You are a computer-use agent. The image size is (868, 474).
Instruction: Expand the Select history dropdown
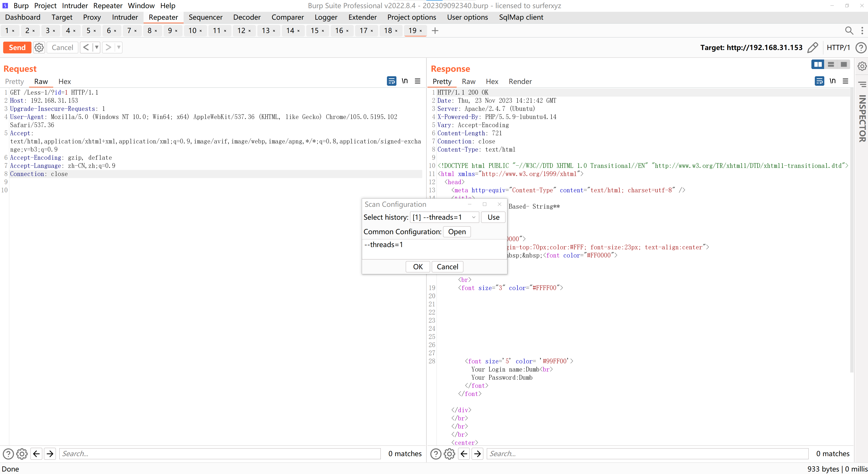473,217
